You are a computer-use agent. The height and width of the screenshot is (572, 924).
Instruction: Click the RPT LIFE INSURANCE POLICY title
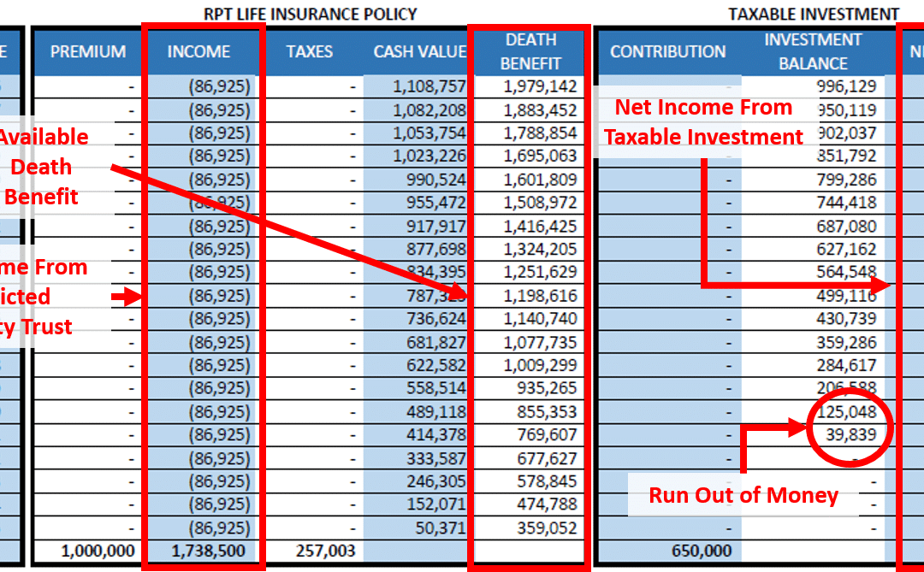[x=310, y=14]
